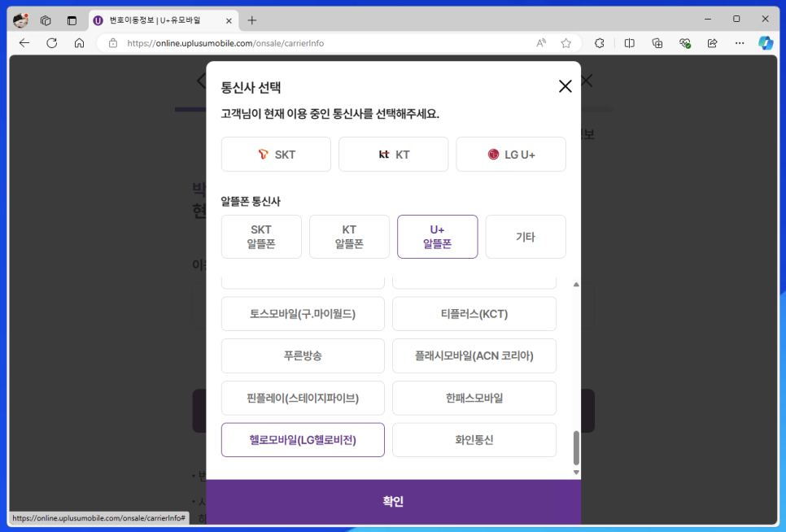Viewport: 786px width, 532px height.
Task: Open the workspaces icon
Action: click(x=46, y=20)
